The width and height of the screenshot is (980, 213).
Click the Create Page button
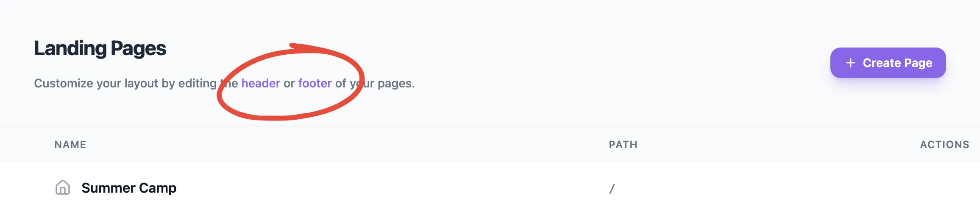(x=888, y=63)
